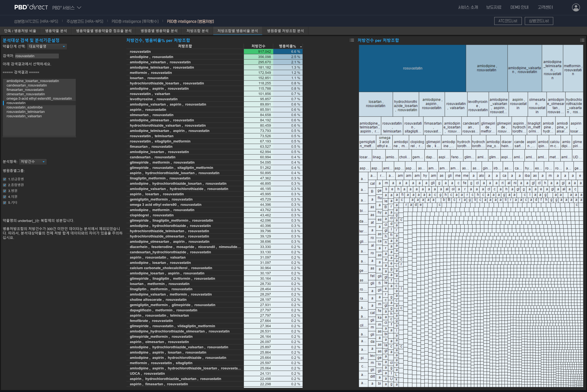The width and height of the screenshot is (587, 392).
Task: Select the levothyroxine , rosuvastatin table row
Action: tap(214, 99)
